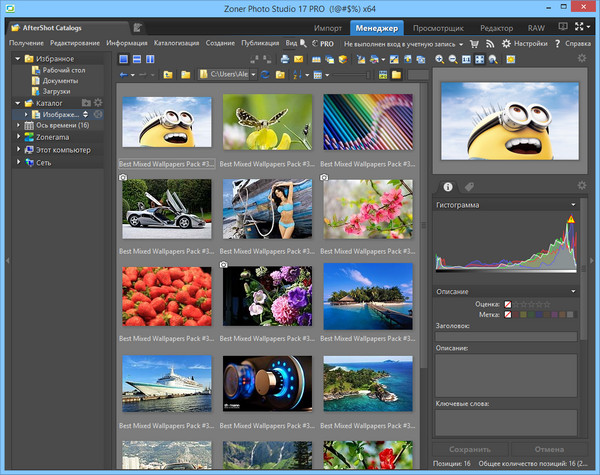Open the folder path dropdown arrow
The height and width of the screenshot is (475, 600).
coord(253,75)
